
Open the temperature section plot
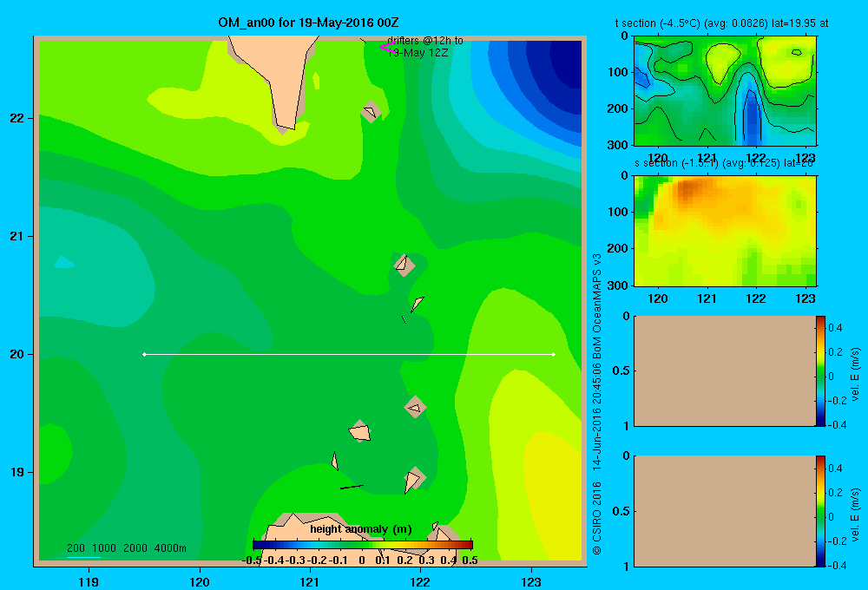[725, 90]
